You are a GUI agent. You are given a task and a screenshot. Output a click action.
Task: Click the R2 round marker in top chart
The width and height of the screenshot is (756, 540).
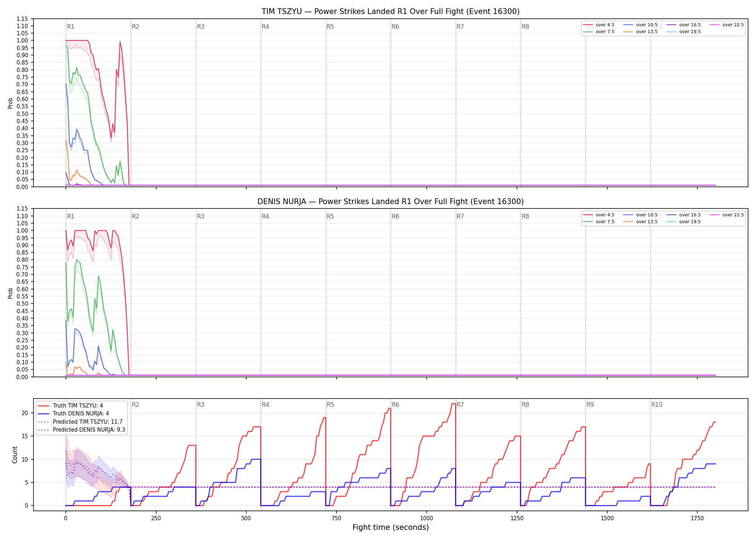[x=135, y=27]
